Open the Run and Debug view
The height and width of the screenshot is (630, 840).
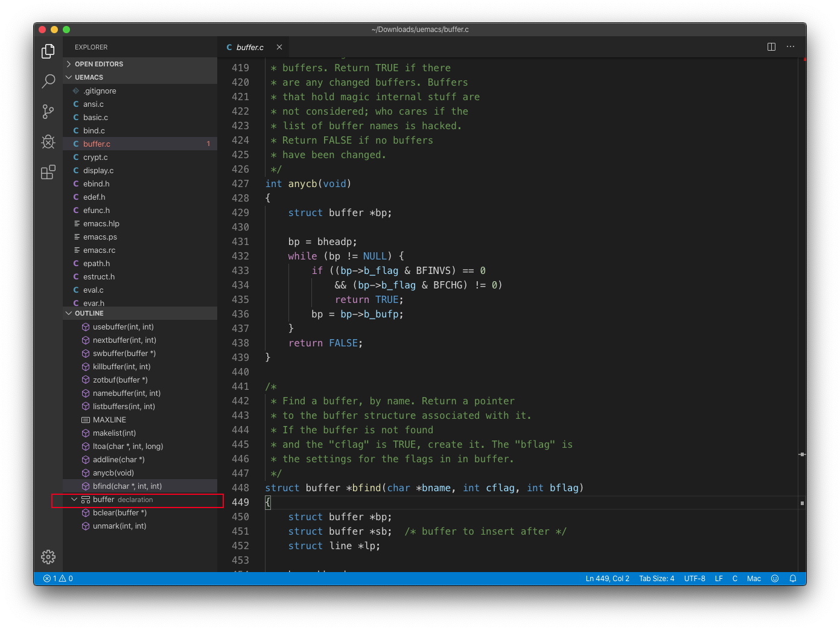[48, 142]
